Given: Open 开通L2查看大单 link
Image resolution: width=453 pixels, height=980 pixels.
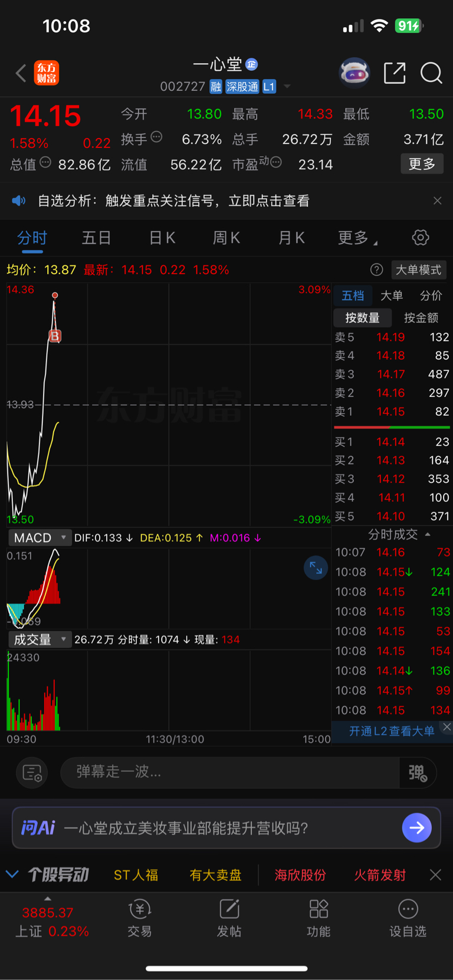Looking at the screenshot, I should pyautogui.click(x=392, y=731).
